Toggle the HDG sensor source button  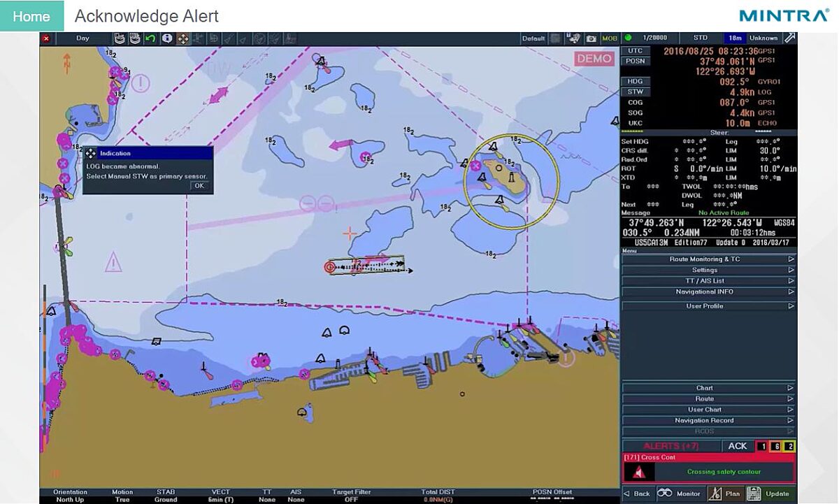635,82
